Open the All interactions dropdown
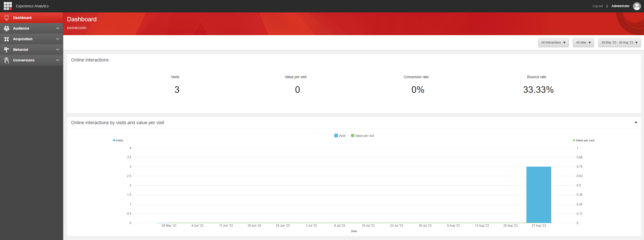This screenshot has width=644, height=240. [553, 43]
